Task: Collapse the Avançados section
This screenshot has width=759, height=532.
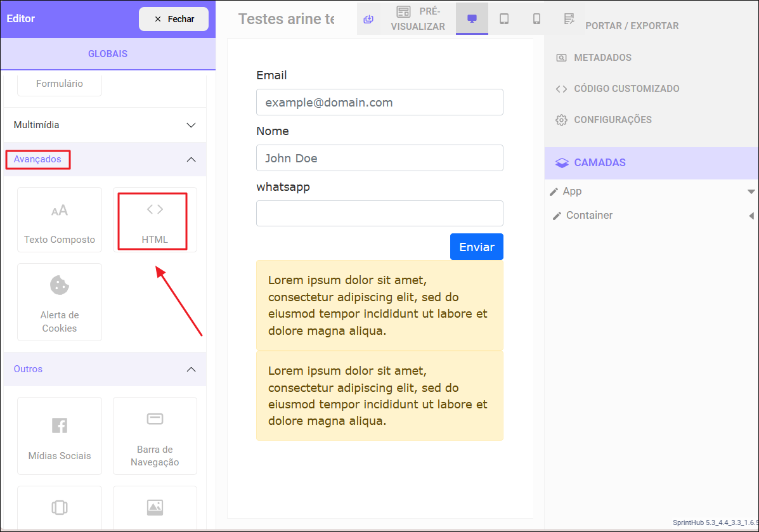Action: coord(191,159)
